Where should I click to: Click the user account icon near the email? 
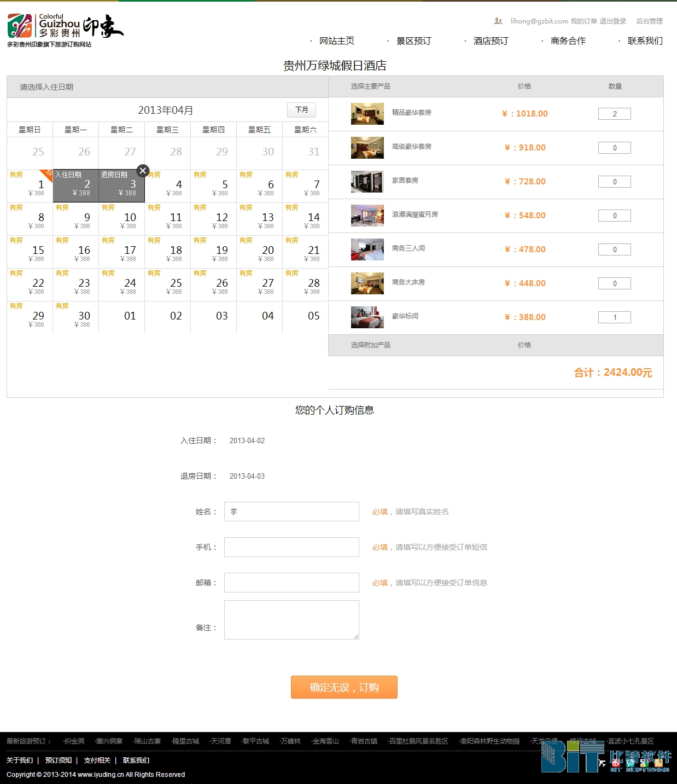click(x=498, y=21)
